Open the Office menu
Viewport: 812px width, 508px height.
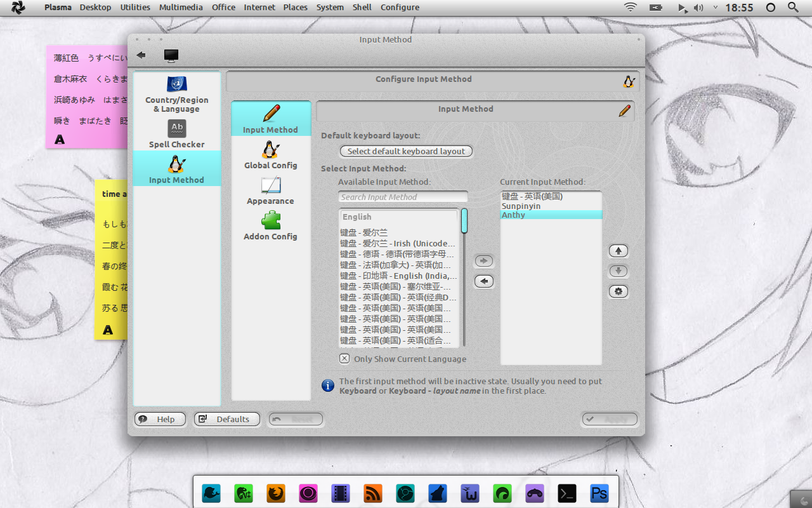coord(223,8)
